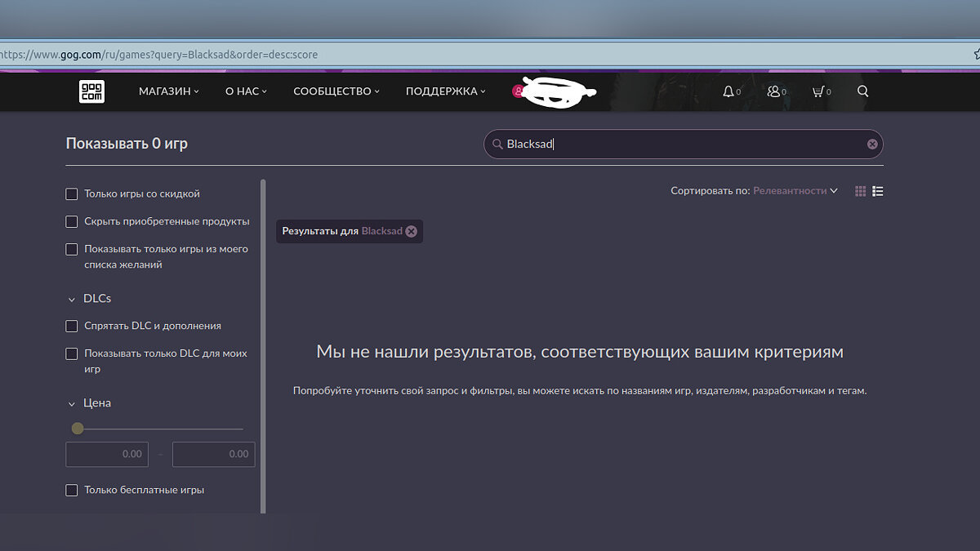Remove the Blacksad results filter tag

(412, 231)
